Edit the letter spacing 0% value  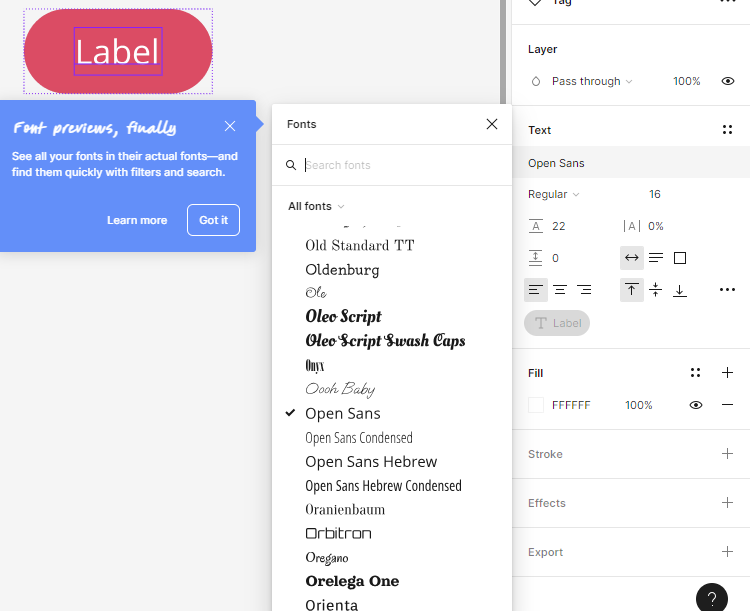tap(655, 226)
